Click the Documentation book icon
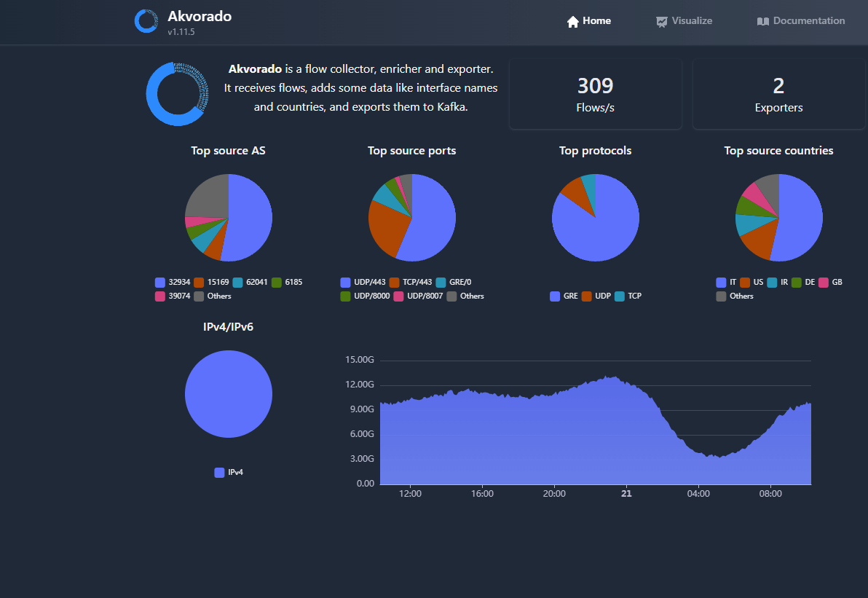Image resolution: width=868 pixels, height=598 pixels. point(762,21)
